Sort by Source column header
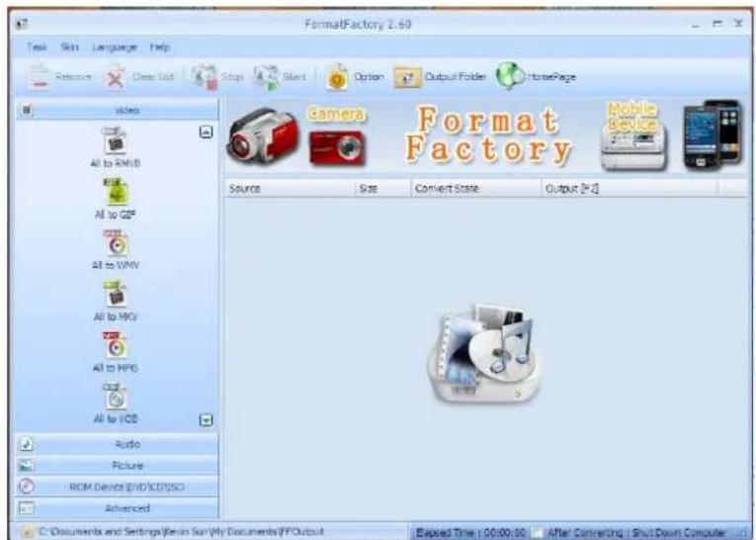The image size is (756, 540). [x=291, y=188]
